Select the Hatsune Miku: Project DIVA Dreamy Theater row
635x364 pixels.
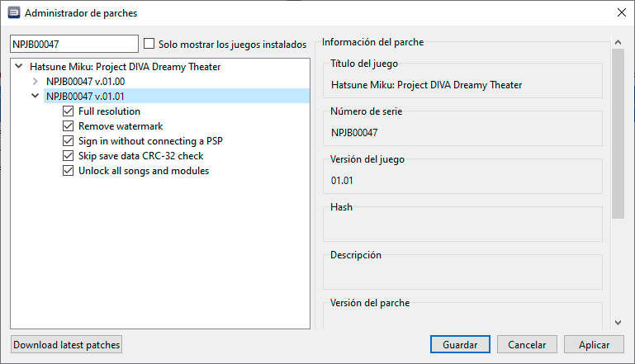(126, 67)
